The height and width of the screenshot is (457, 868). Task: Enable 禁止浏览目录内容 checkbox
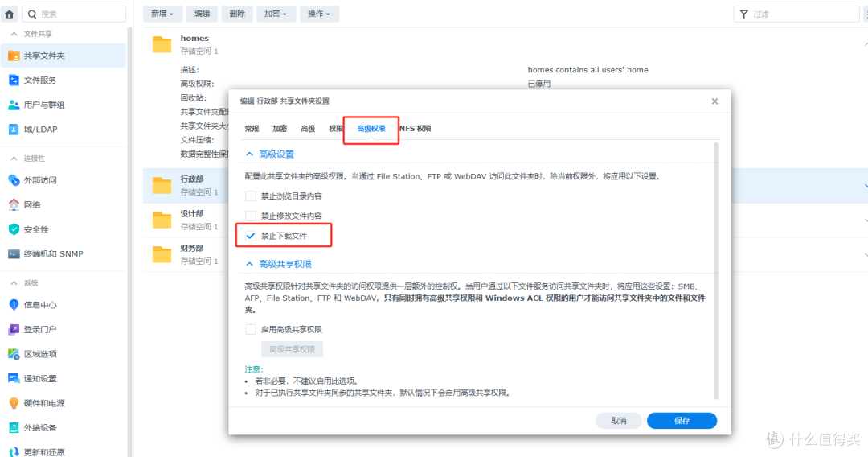251,196
